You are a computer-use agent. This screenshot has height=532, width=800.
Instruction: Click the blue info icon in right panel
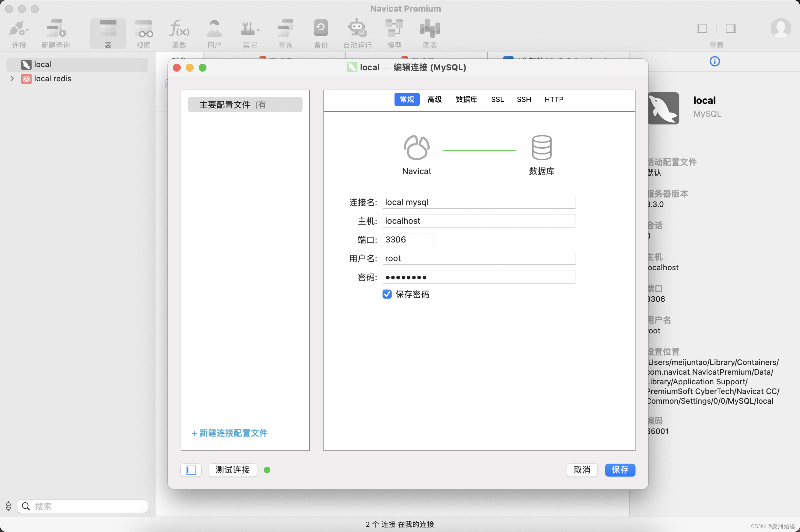715,61
